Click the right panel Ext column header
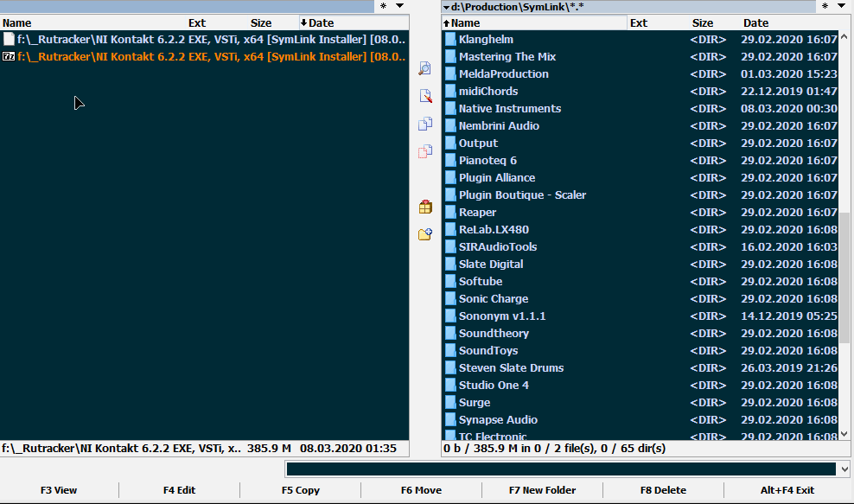The height and width of the screenshot is (504, 854). [x=658, y=22]
